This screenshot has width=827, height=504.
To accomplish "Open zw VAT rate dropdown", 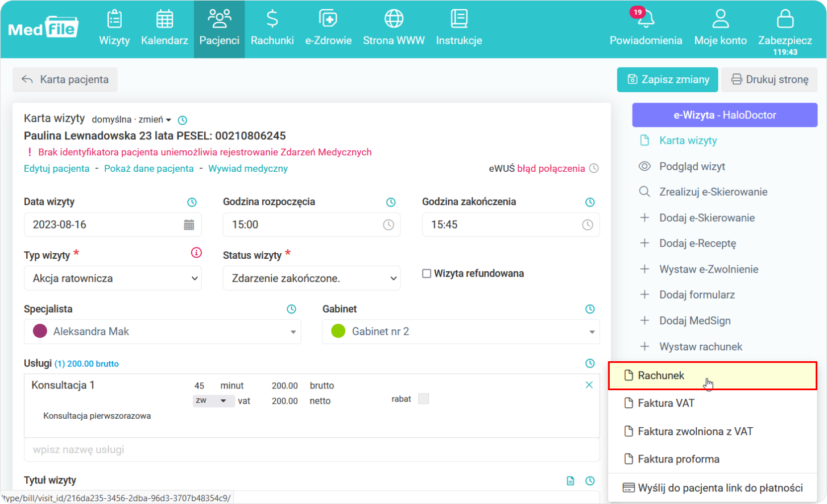I will coord(214,401).
